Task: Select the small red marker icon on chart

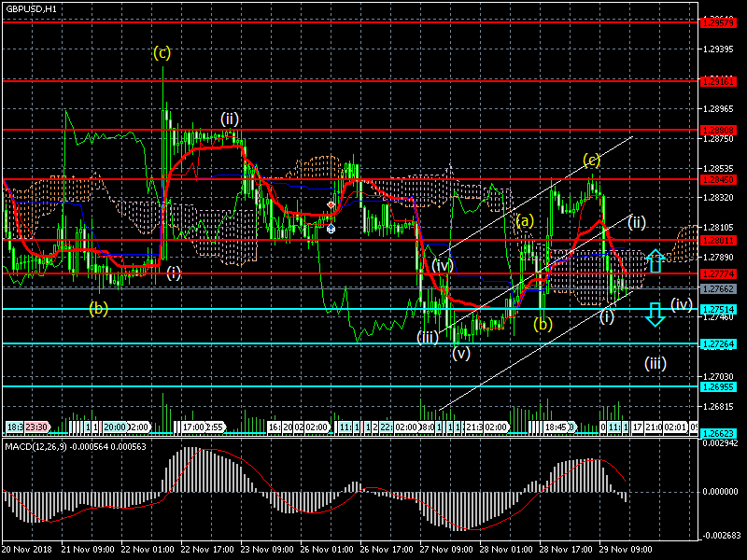Action: 331,204
